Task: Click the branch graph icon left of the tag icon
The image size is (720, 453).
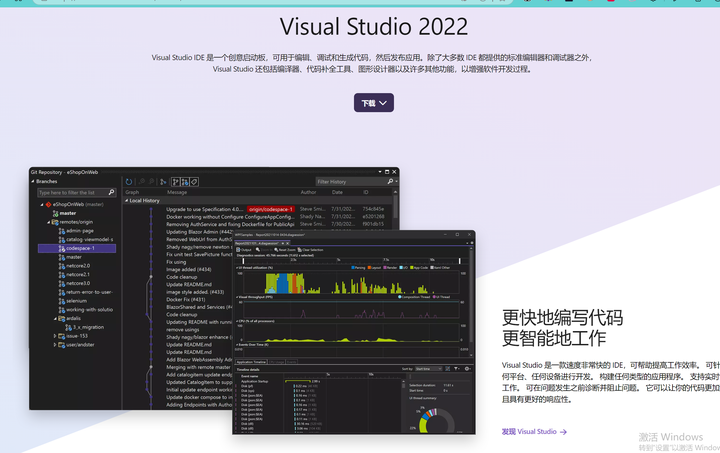Action: (185, 182)
